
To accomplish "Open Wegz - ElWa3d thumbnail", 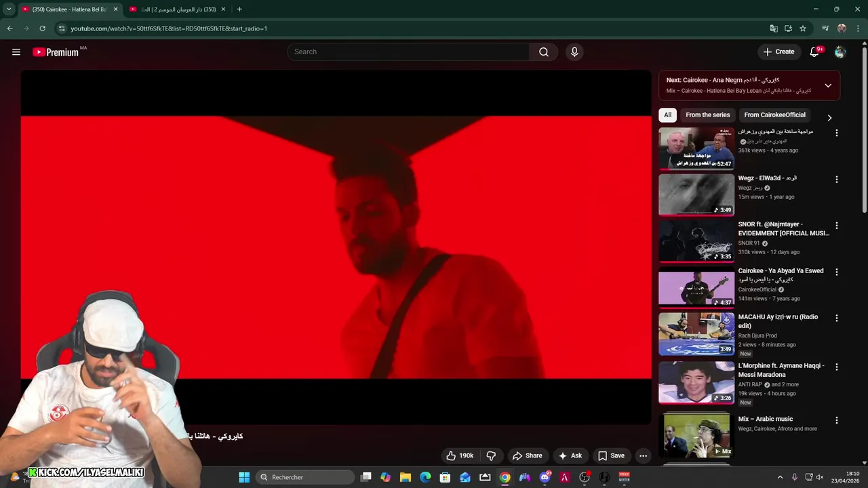I will (x=696, y=195).
